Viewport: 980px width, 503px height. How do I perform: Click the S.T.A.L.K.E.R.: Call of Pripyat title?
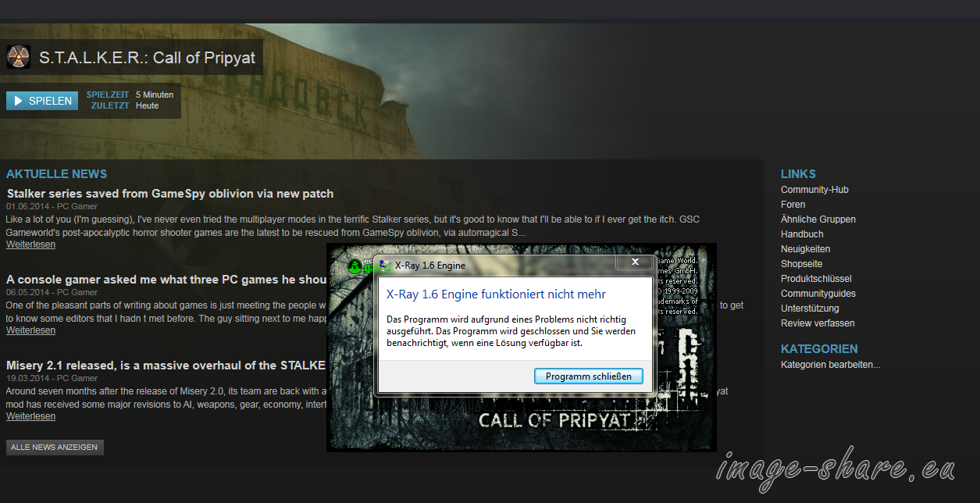coord(147,59)
